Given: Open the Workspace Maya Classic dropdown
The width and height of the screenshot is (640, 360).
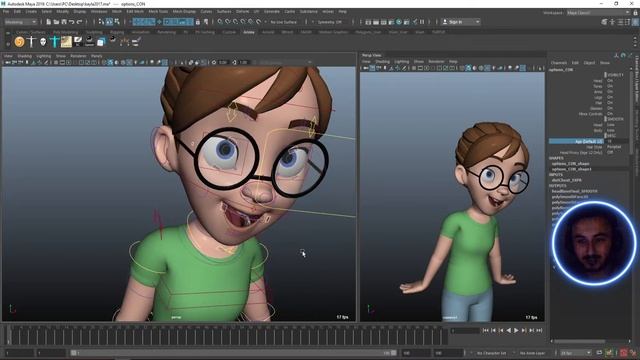Looking at the screenshot, I should 598,13.
